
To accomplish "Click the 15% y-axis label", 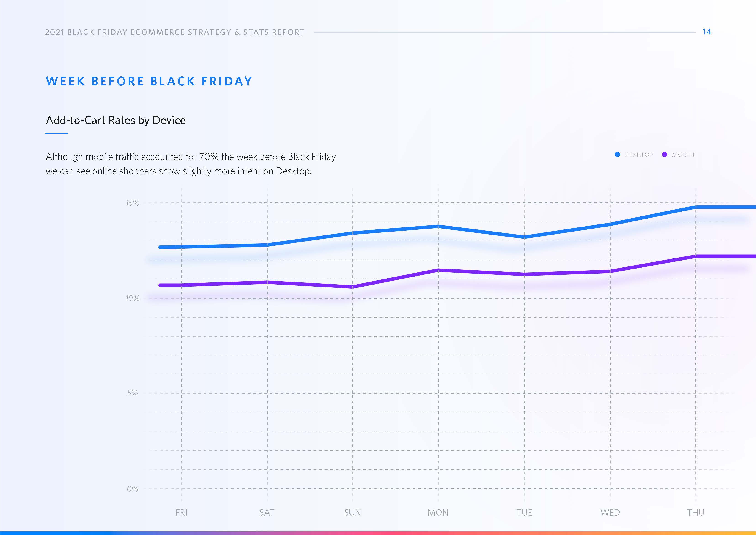I will [x=132, y=203].
